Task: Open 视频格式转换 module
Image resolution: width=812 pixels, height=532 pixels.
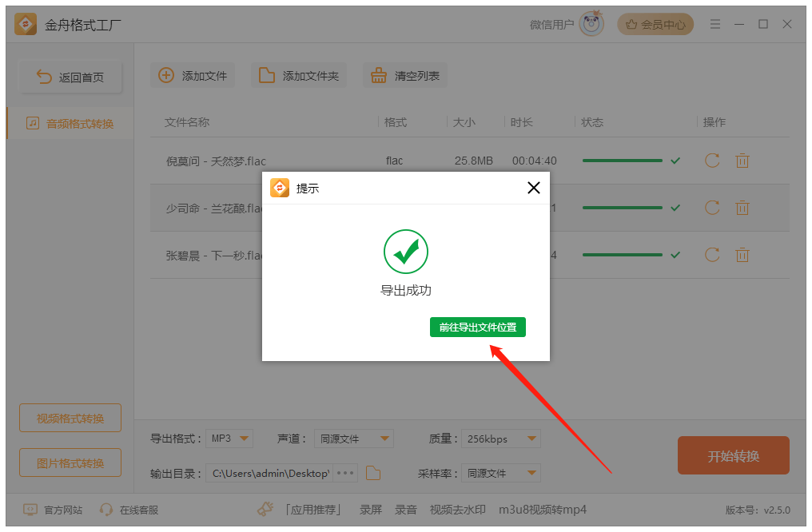Action: click(70, 418)
